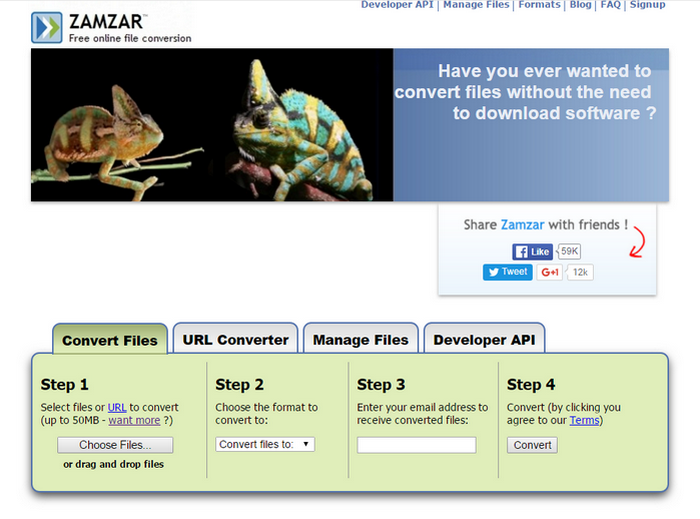Click the email address input field
The height and width of the screenshot is (519, 700).
pos(417,445)
